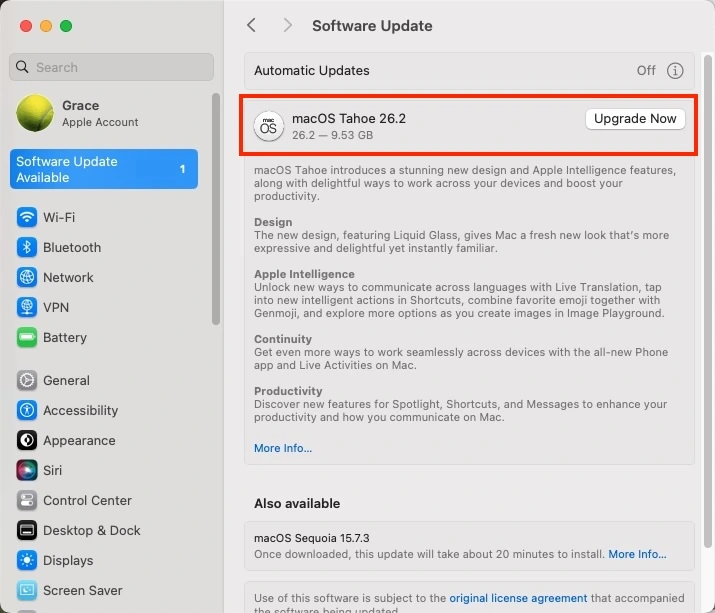Viewport: 715px width, 613px height.
Task: Select the Network globe icon
Action: [27, 277]
